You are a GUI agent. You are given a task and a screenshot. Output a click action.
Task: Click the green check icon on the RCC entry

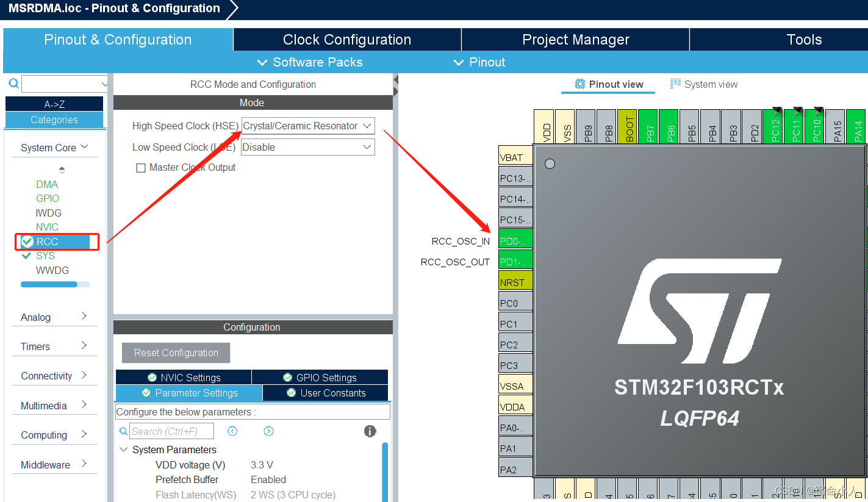27,242
